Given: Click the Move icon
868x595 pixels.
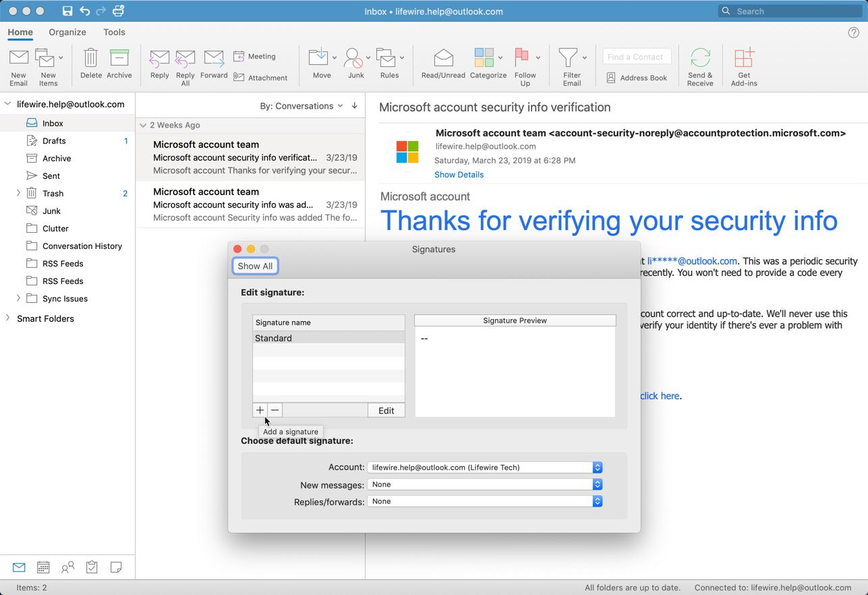Looking at the screenshot, I should [318, 58].
